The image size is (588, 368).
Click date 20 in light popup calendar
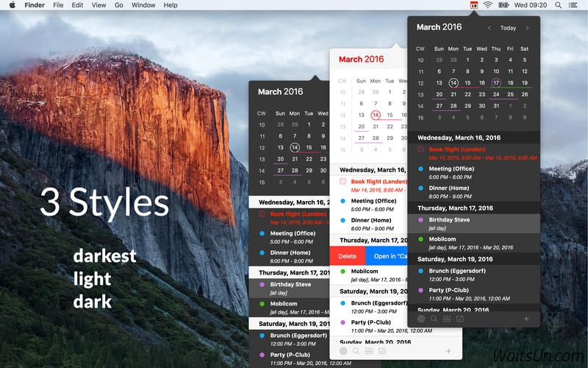(361, 127)
